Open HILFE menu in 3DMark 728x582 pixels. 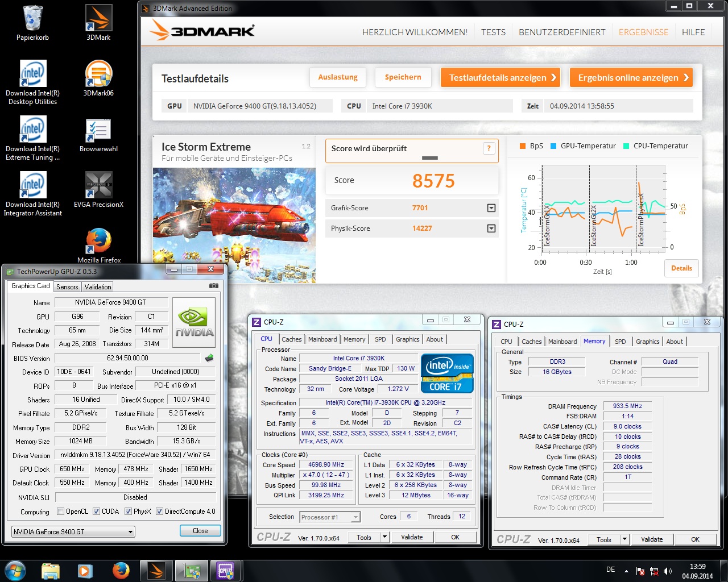pyautogui.click(x=693, y=32)
